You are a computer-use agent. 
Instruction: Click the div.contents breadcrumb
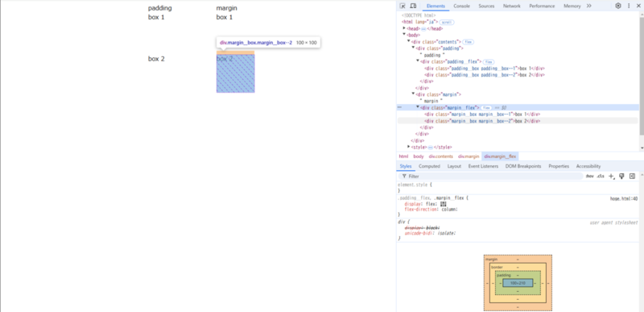[x=440, y=156]
